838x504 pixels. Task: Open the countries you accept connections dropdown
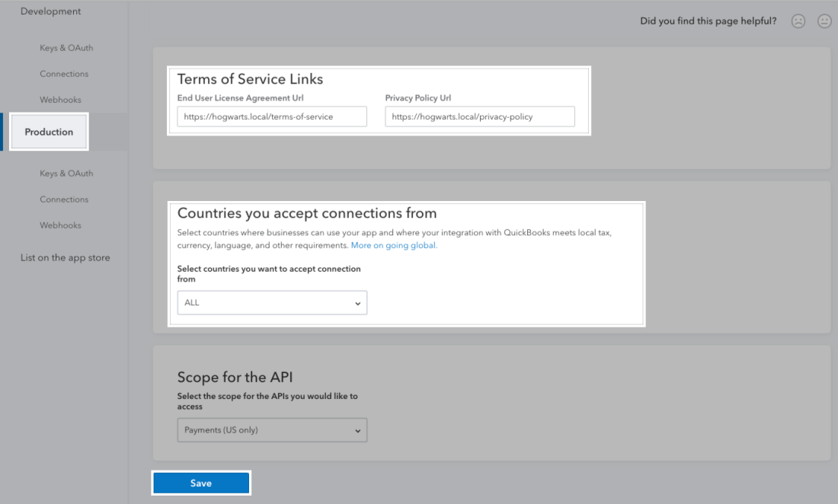272,302
